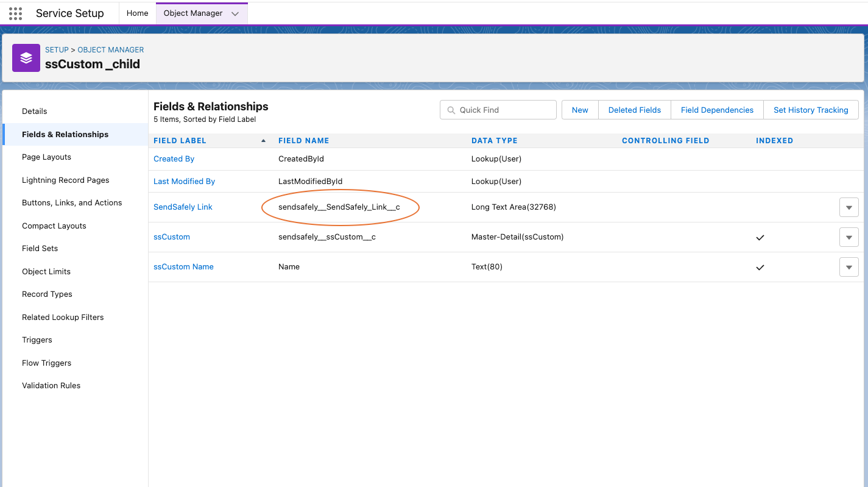Click the sendsafely__SendSafely_Link__c field name

pos(339,207)
